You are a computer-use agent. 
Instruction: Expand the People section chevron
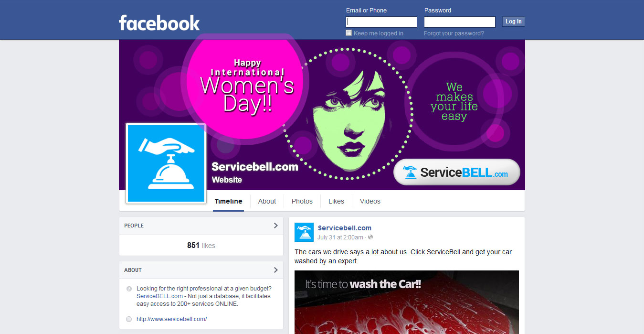coord(275,226)
